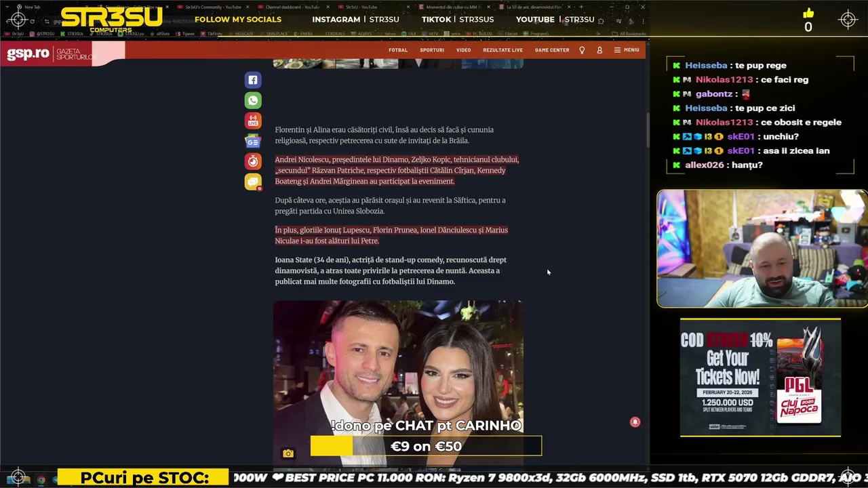
Task: Open Google Chrome from the taskbar
Action: click(x=41, y=480)
